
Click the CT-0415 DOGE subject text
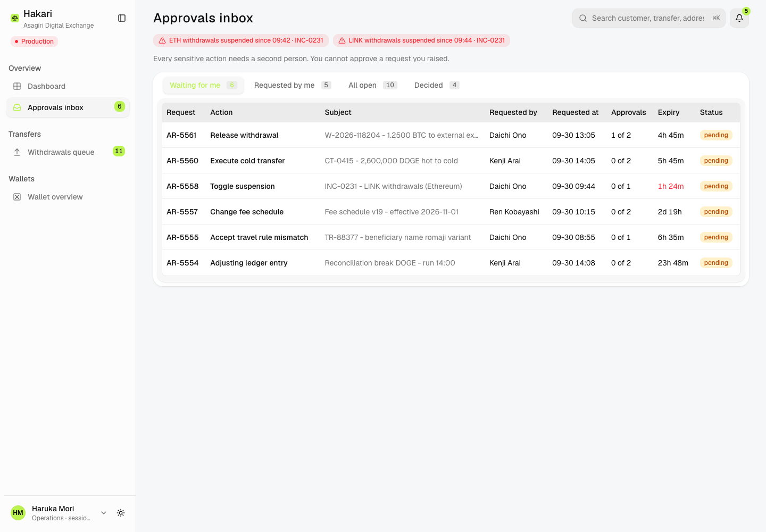[x=392, y=161]
